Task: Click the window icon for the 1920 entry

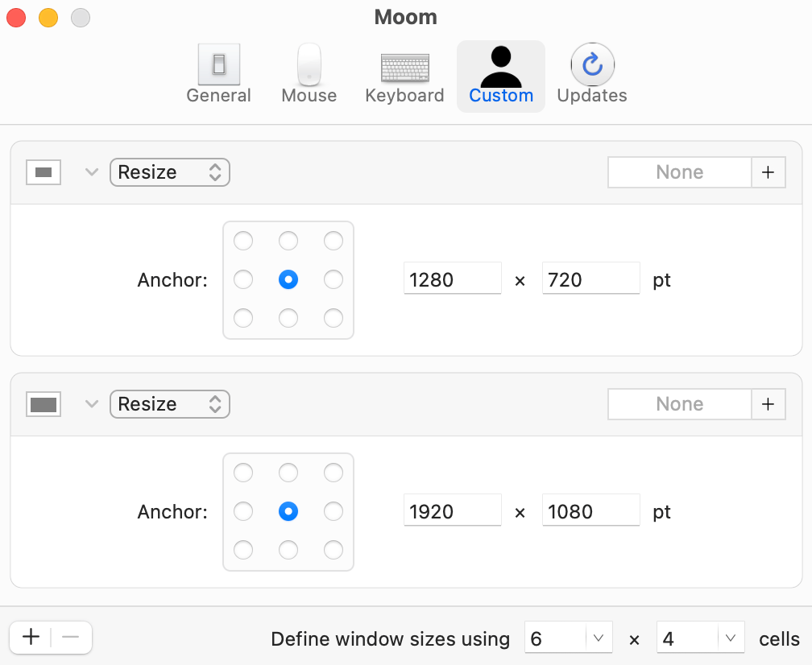Action: point(43,404)
